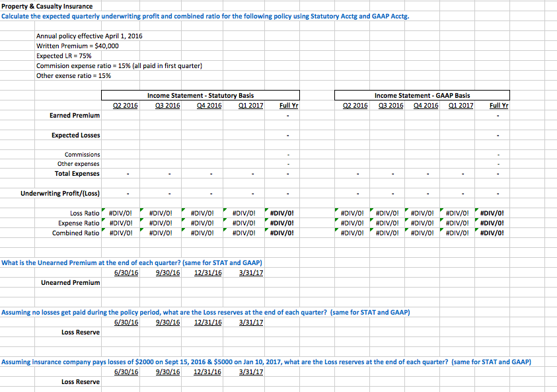Click '9/30/16' header in no-losses-paid section
Viewport: 557px width, 392px height.
click(x=168, y=323)
